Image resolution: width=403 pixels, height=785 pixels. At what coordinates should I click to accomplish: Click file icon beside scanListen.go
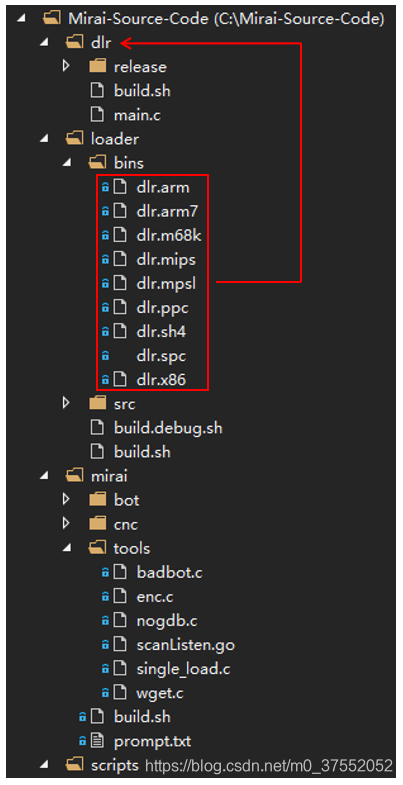tap(120, 645)
